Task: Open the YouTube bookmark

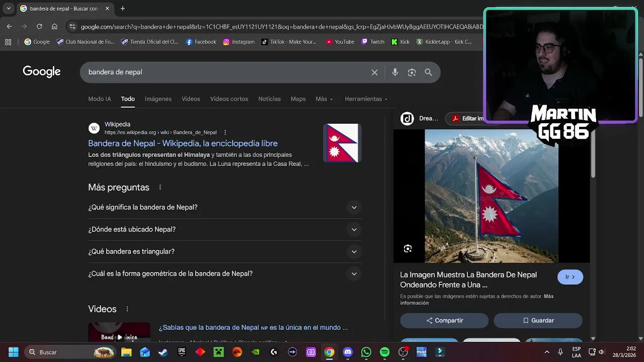Action: point(340,42)
